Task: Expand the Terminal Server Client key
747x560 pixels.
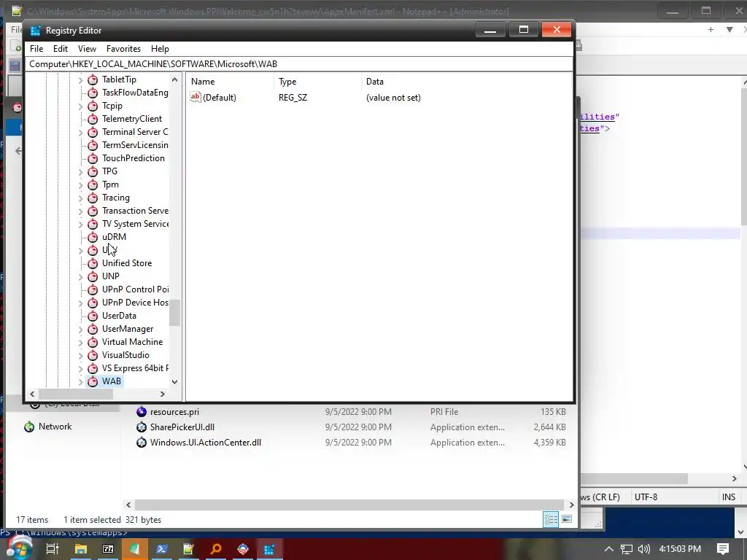Action: point(80,133)
